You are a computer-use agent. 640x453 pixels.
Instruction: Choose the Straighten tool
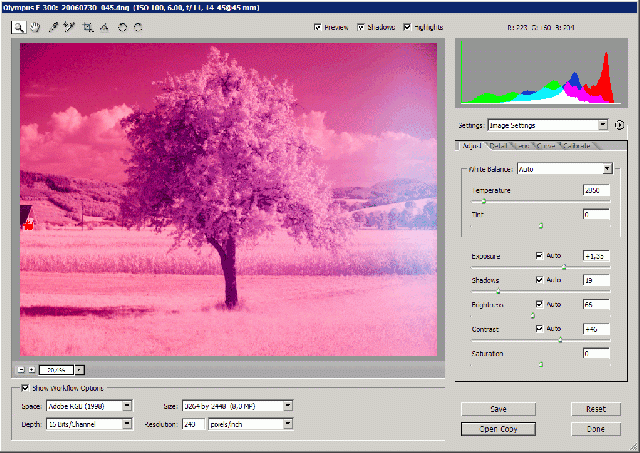click(x=104, y=27)
